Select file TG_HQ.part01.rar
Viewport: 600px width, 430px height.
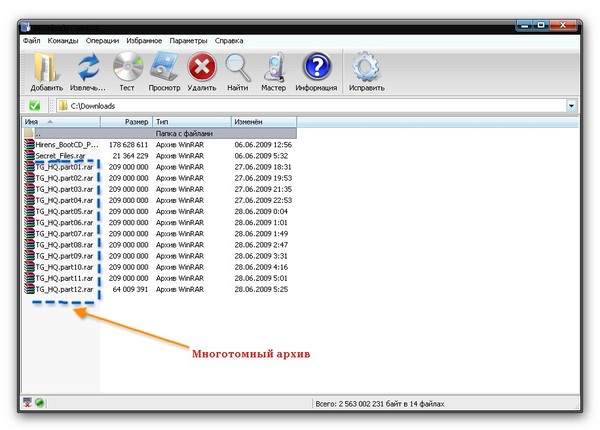[64, 167]
